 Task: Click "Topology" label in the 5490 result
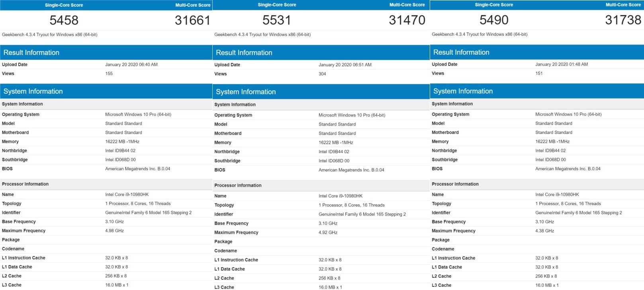click(442, 204)
